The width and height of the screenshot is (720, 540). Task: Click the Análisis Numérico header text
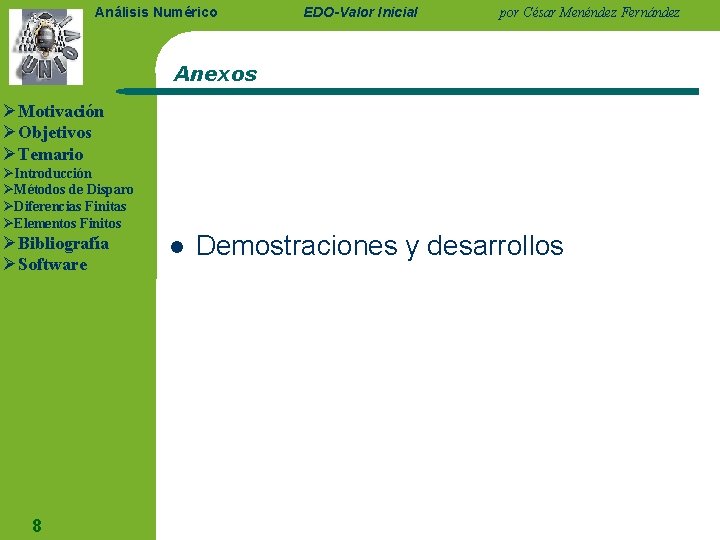tap(156, 12)
